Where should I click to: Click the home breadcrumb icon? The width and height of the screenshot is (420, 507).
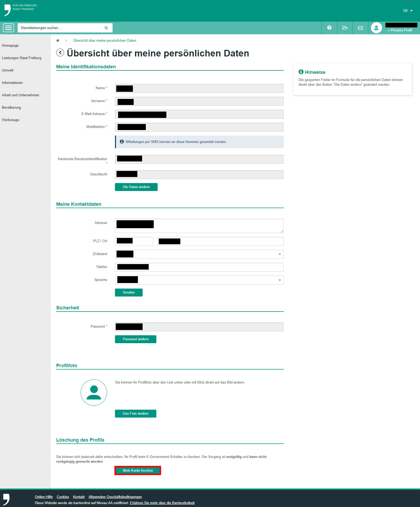tap(58, 41)
